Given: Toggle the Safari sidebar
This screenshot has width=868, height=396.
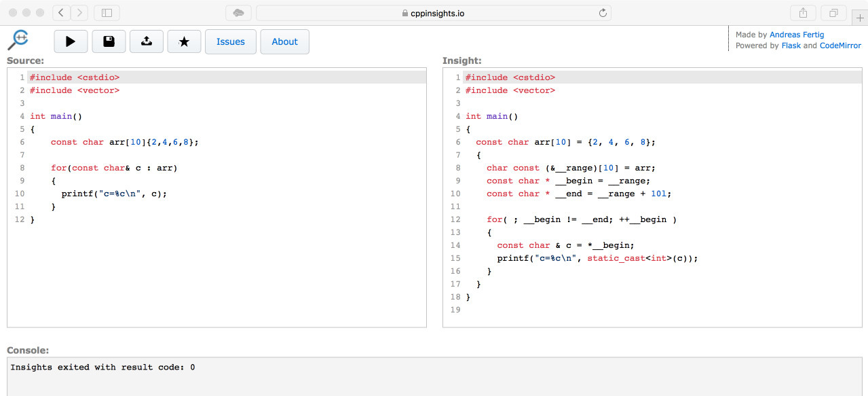Looking at the screenshot, I should click(x=107, y=13).
